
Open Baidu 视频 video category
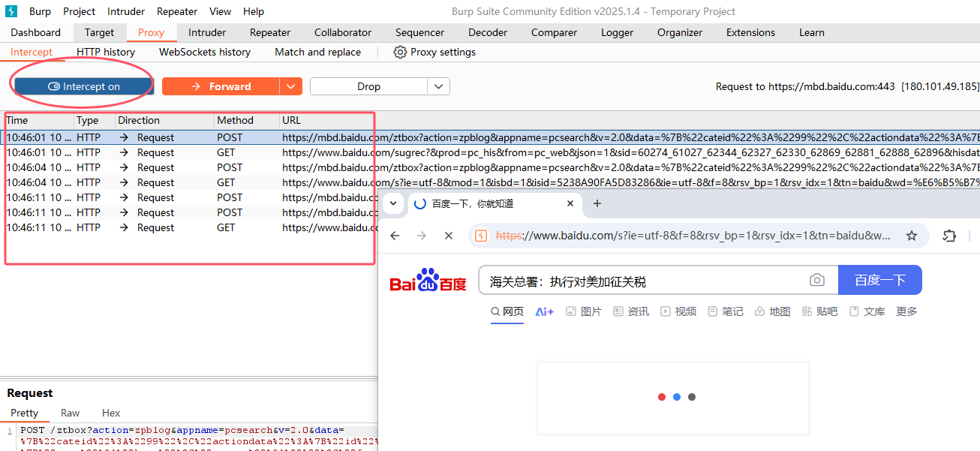678,311
